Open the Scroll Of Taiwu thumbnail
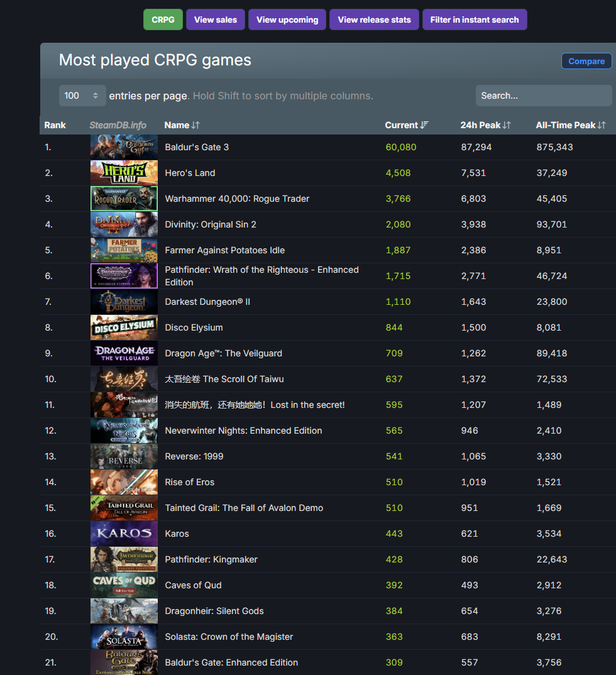The height and width of the screenshot is (675, 616). pos(124,379)
